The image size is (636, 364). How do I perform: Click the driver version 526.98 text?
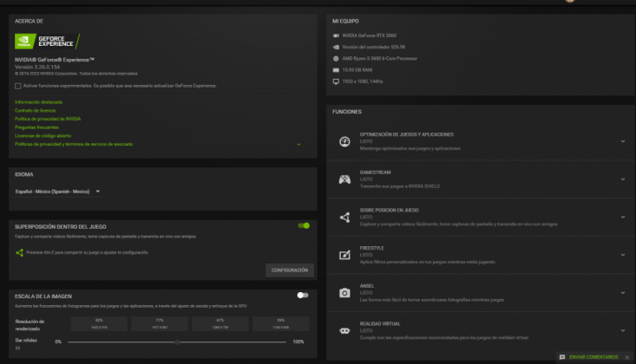374,47
